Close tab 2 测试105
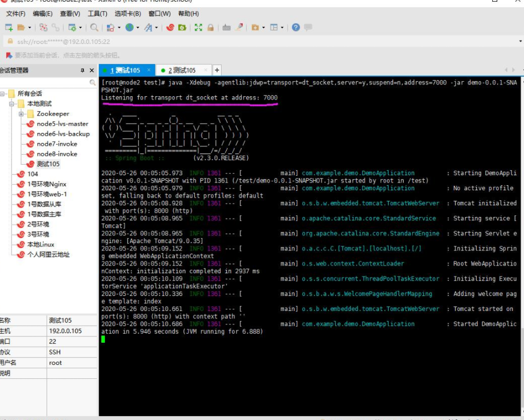 (x=206, y=70)
